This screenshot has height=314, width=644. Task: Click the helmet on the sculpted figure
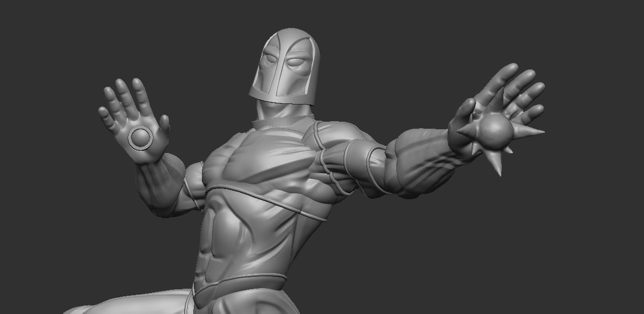click(285, 66)
